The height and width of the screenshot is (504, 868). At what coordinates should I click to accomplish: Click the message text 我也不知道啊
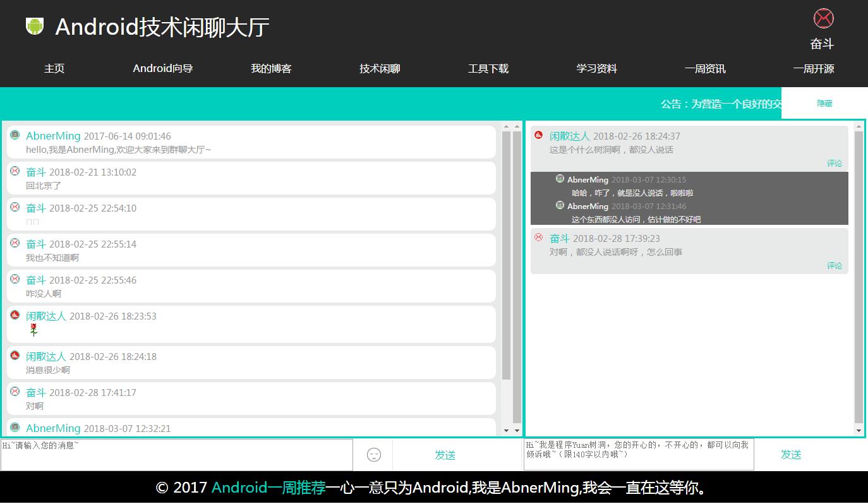pos(52,258)
